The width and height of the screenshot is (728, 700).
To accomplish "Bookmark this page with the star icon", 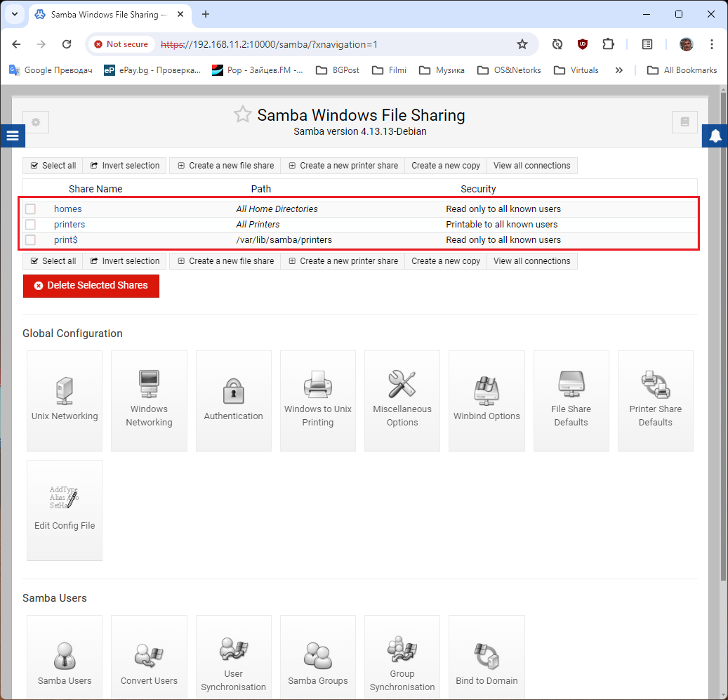I will click(522, 44).
